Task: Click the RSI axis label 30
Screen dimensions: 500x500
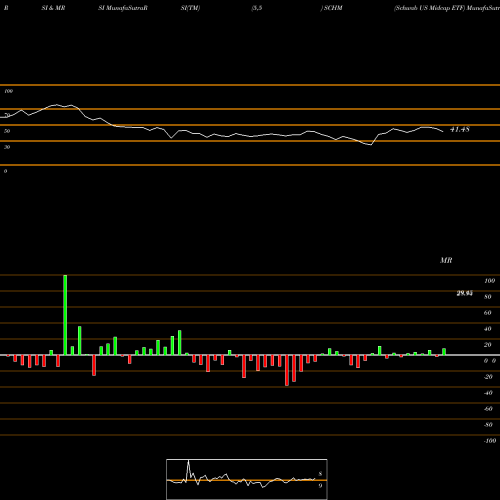Action: click(x=7, y=147)
